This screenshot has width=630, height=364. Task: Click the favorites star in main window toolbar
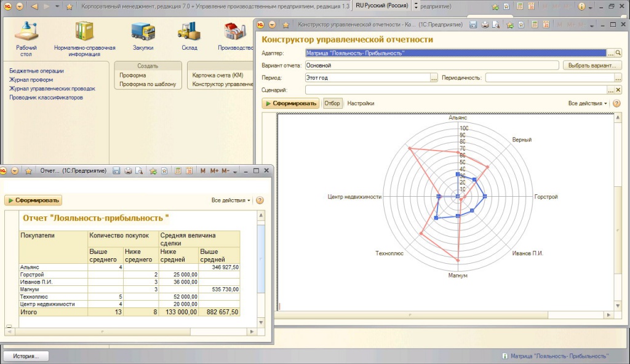point(69,6)
